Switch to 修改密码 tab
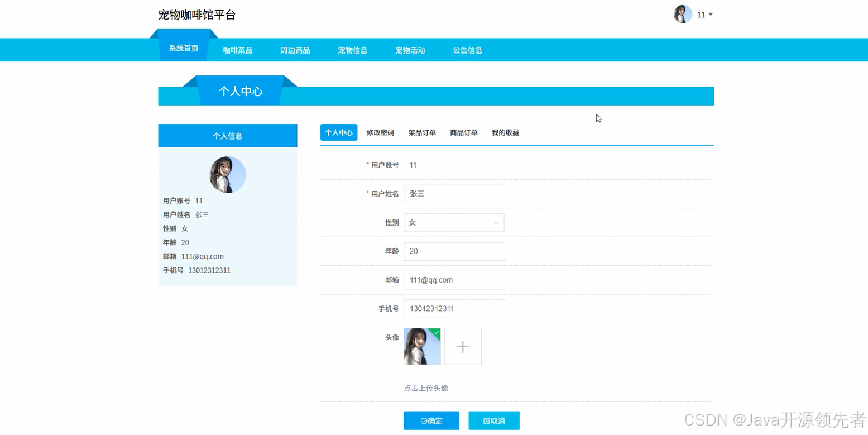 (380, 132)
